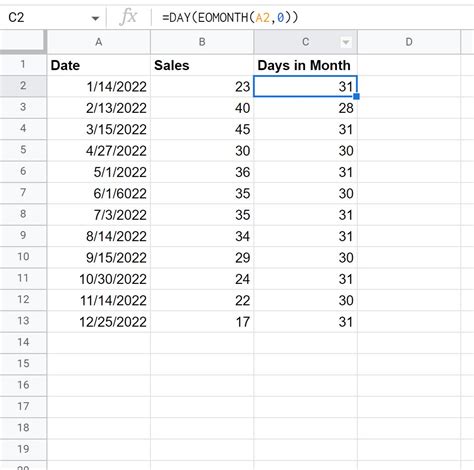Screen dimensions: 474x470
Task: Select row 16 header
Action: pyautogui.click(x=23, y=385)
